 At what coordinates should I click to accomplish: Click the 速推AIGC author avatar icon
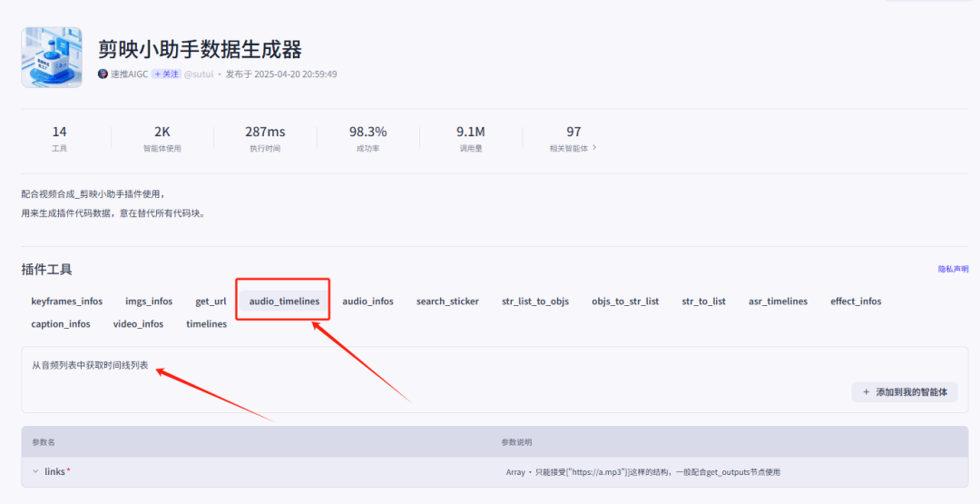point(103,74)
